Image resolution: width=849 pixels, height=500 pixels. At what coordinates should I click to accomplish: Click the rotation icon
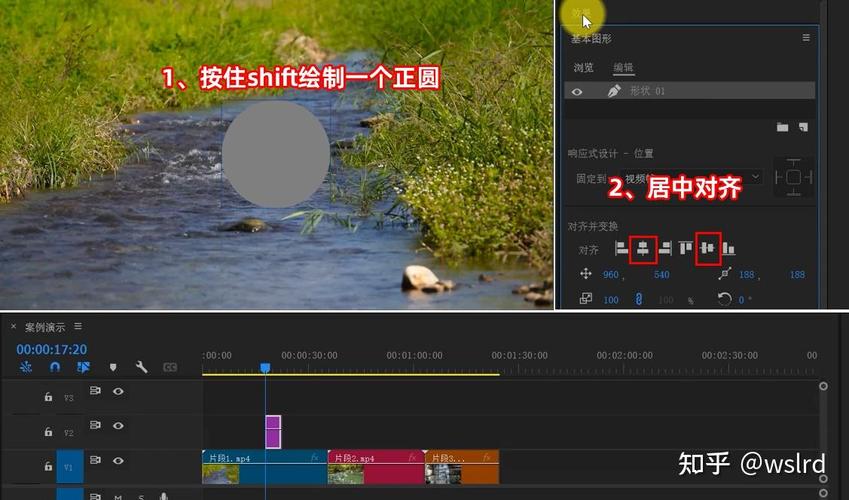tap(724, 298)
